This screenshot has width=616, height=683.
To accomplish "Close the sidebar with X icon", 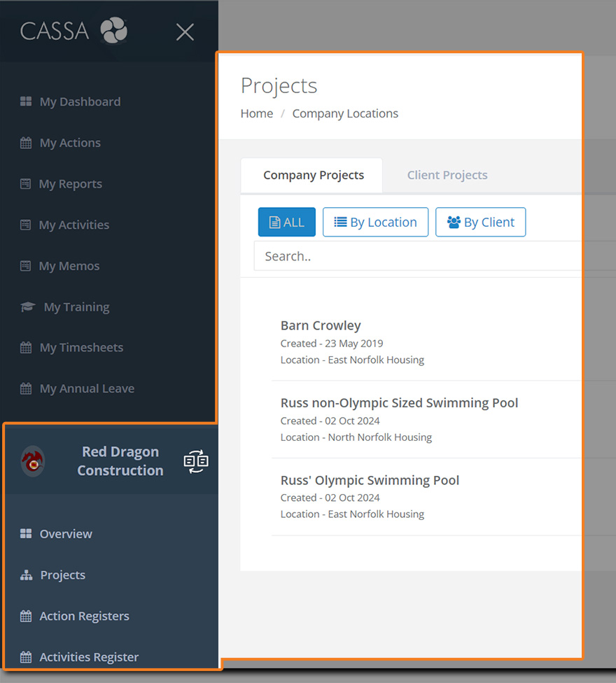I will coord(185,31).
